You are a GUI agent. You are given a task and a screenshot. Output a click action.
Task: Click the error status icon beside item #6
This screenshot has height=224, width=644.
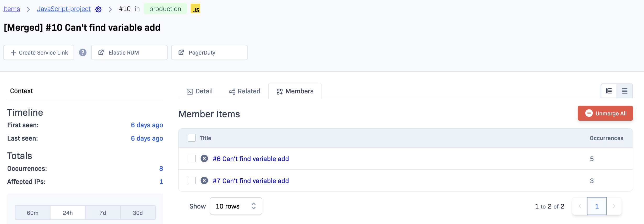tap(204, 159)
